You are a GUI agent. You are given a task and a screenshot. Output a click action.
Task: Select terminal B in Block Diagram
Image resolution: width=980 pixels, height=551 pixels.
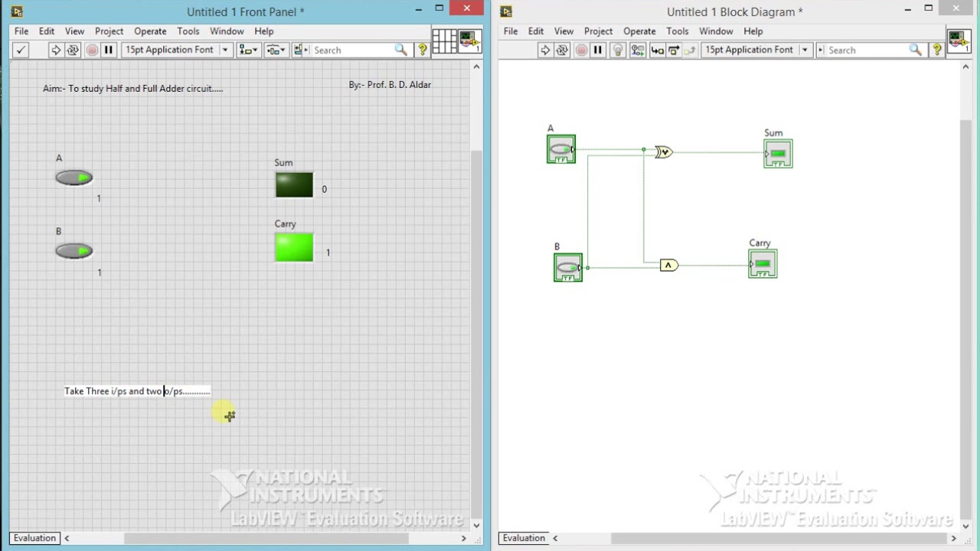click(568, 267)
